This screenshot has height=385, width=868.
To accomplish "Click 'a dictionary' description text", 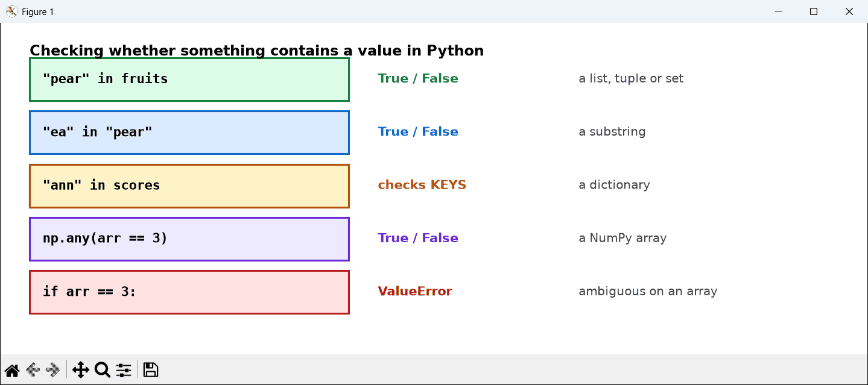I will pos(614,185).
